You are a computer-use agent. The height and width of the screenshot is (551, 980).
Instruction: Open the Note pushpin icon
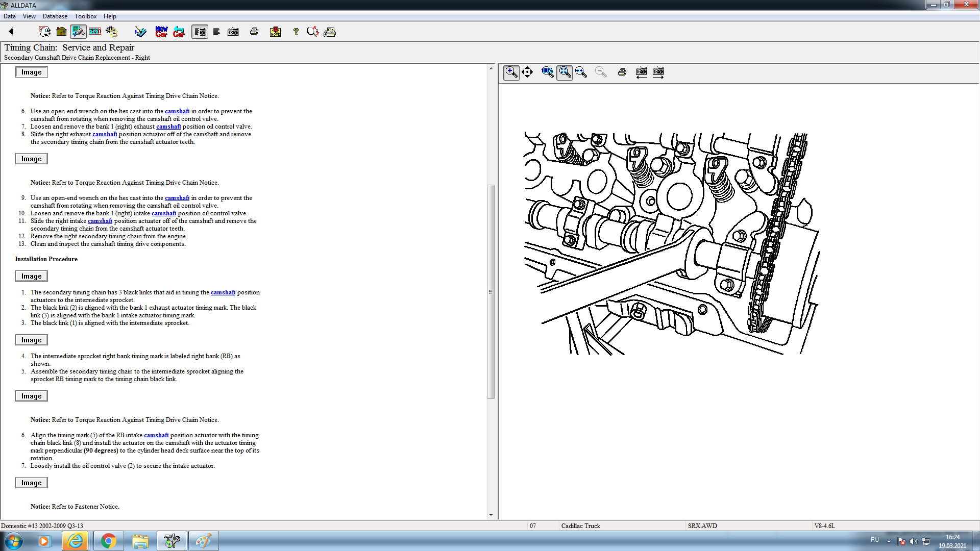(x=275, y=32)
